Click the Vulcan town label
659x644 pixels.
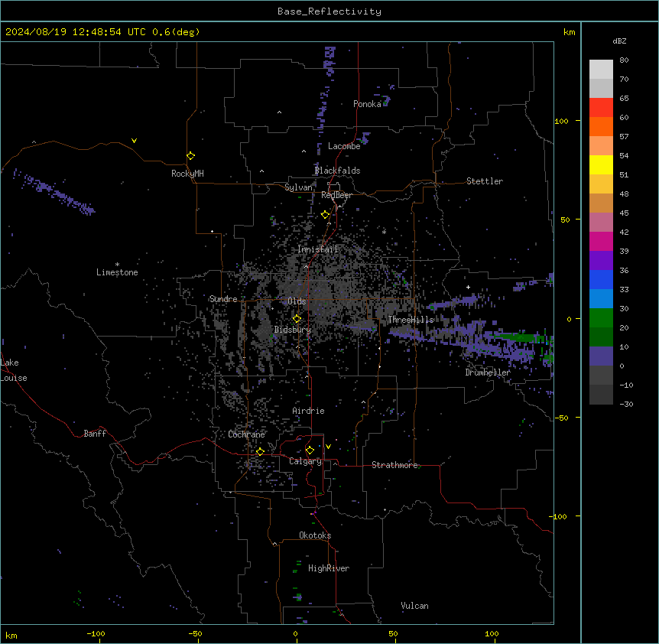coord(414,606)
